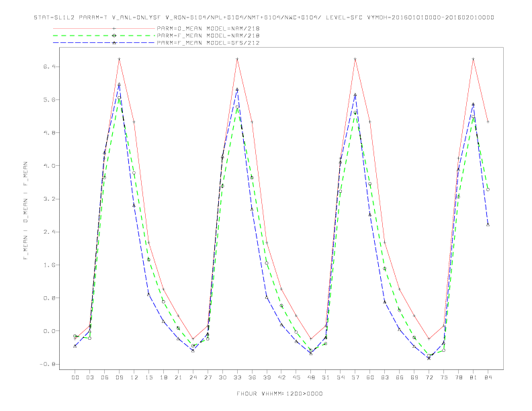Click the x-axis tick label 54

pos(341,377)
